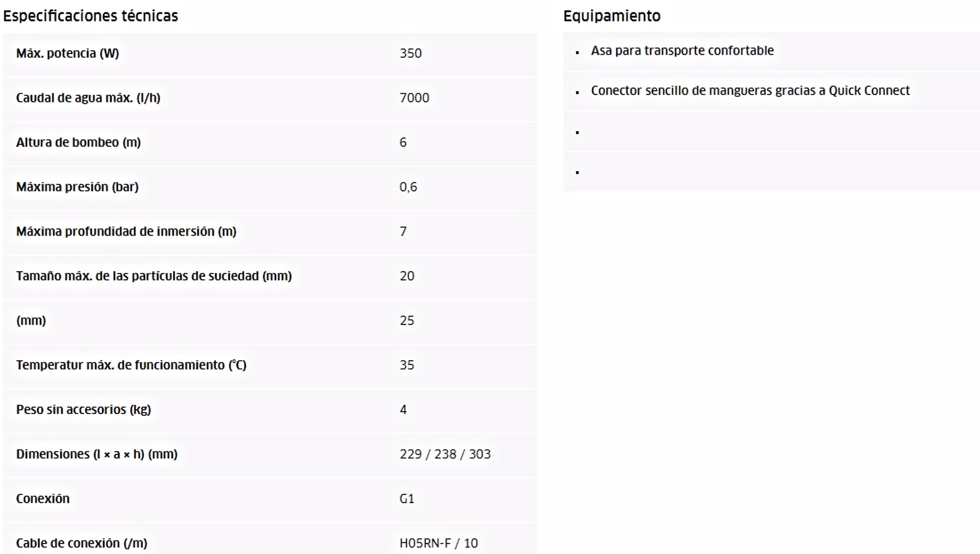Click the H05RN-F / 10 cable value
980x554 pixels.
tap(438, 544)
